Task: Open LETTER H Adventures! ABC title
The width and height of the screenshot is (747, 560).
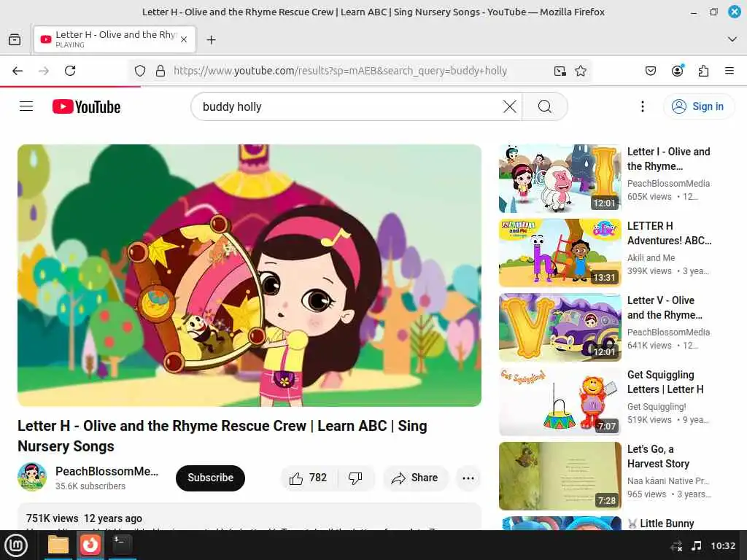Action: click(x=669, y=233)
